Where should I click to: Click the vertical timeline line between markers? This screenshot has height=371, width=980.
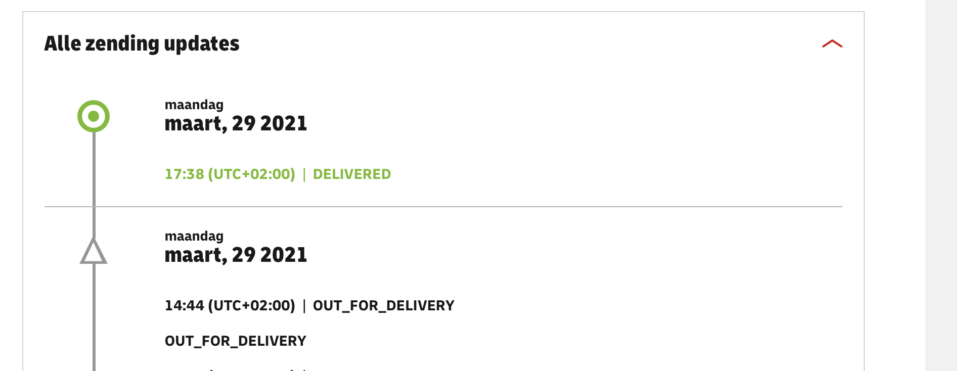tap(94, 184)
